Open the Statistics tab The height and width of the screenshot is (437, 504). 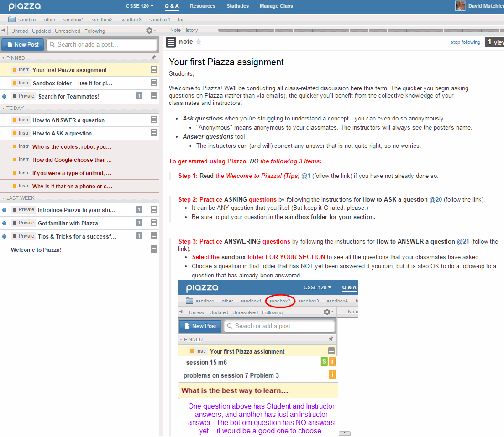point(237,6)
